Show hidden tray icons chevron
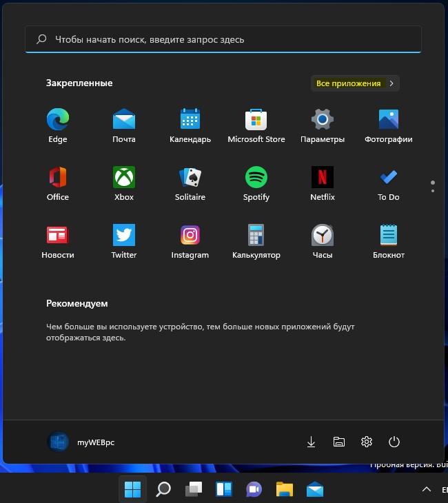Viewport: 448px width, 503px height. coord(427,489)
